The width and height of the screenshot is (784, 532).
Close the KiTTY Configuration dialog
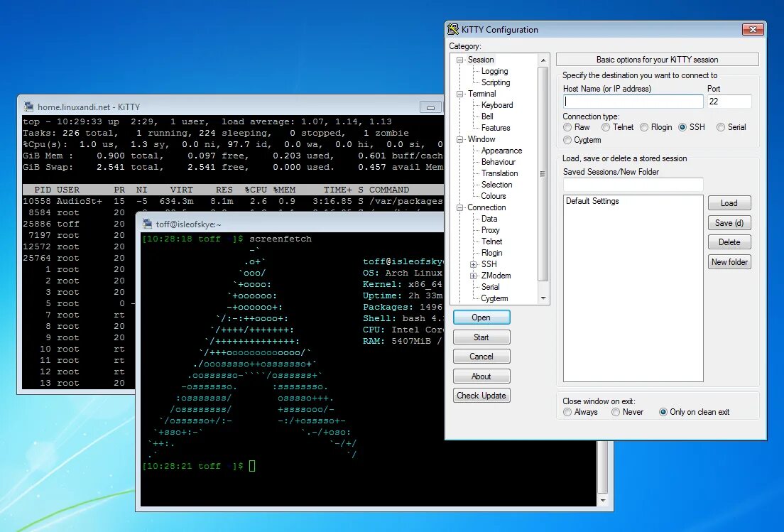753,30
